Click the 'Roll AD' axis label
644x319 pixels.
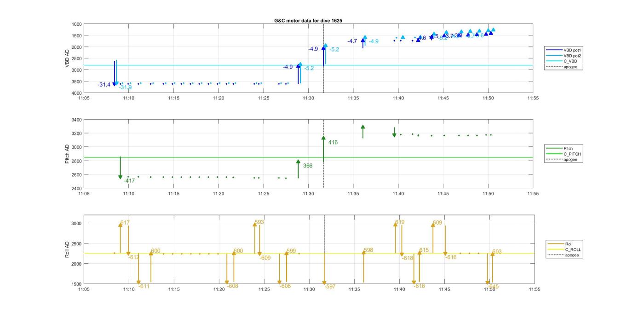click(67, 249)
